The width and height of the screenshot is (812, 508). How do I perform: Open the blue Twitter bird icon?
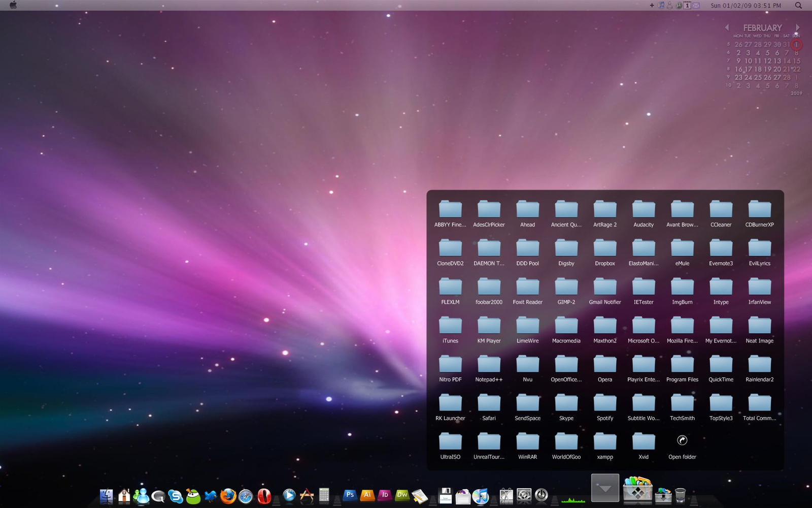[210, 496]
